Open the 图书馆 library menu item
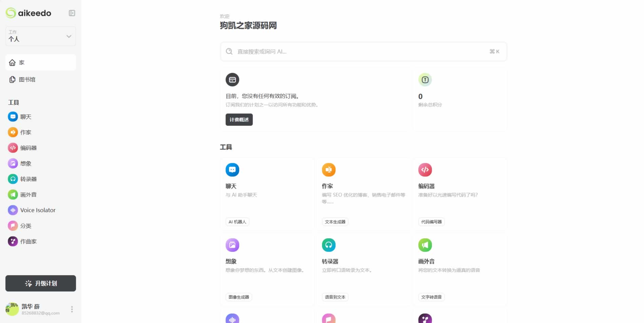The height and width of the screenshot is (323, 644). point(27,80)
